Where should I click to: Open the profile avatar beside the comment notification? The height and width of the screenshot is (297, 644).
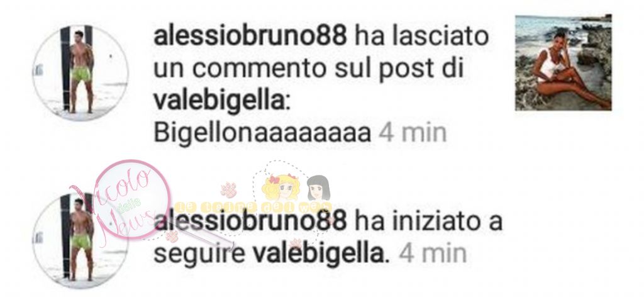(80, 73)
